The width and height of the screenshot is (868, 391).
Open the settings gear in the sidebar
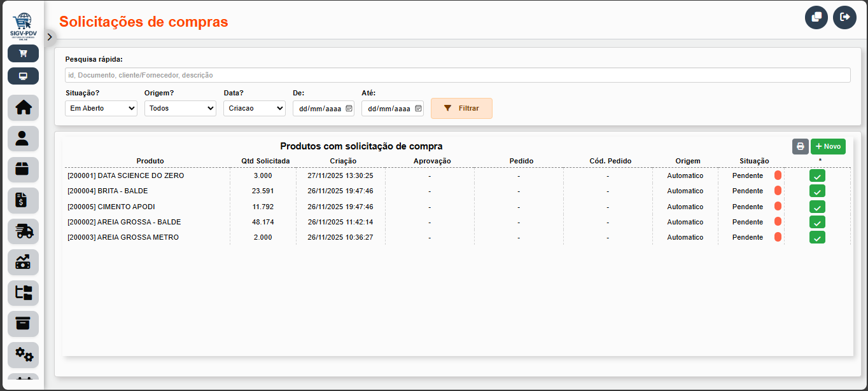(23, 355)
